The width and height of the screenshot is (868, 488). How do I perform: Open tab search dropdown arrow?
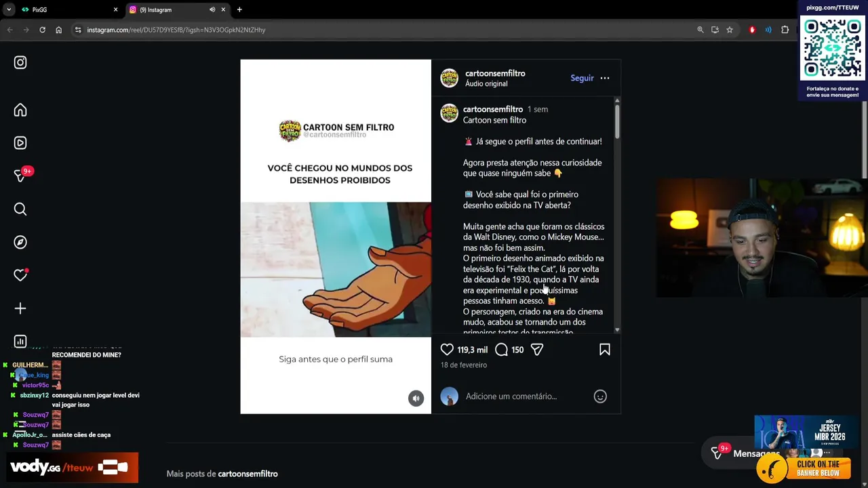tap(8, 9)
